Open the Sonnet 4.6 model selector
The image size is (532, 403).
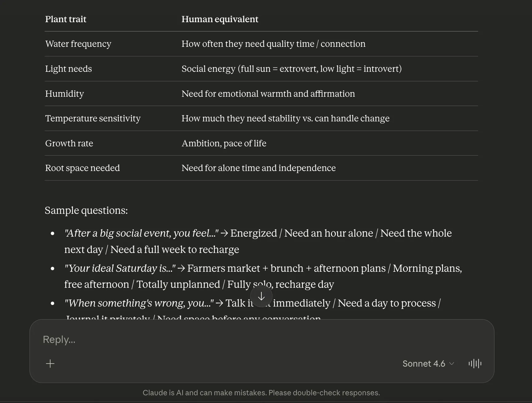pos(428,364)
